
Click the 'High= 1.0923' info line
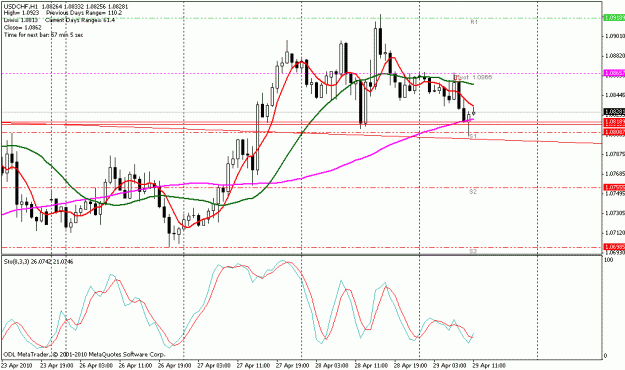[22, 13]
